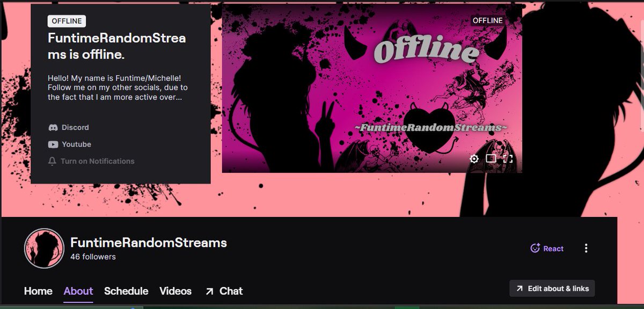The width and height of the screenshot is (644, 309).
Task: Click the FuntimeRandomStreams profile avatar
Action: click(45, 248)
